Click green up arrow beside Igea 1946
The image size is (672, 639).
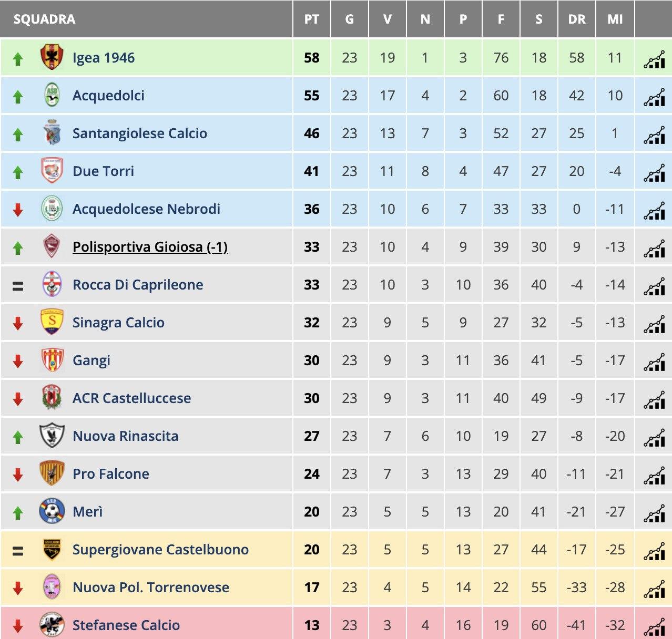[18, 58]
